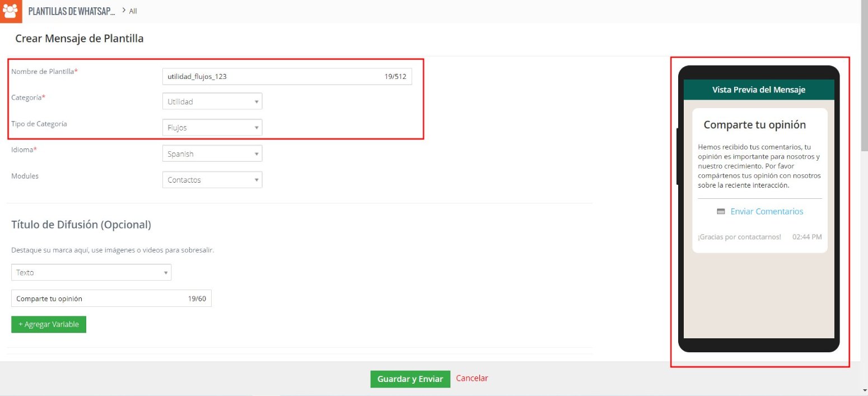Expand the Idioma dropdown set to Spanish
The width and height of the screenshot is (868, 396).
212,153
